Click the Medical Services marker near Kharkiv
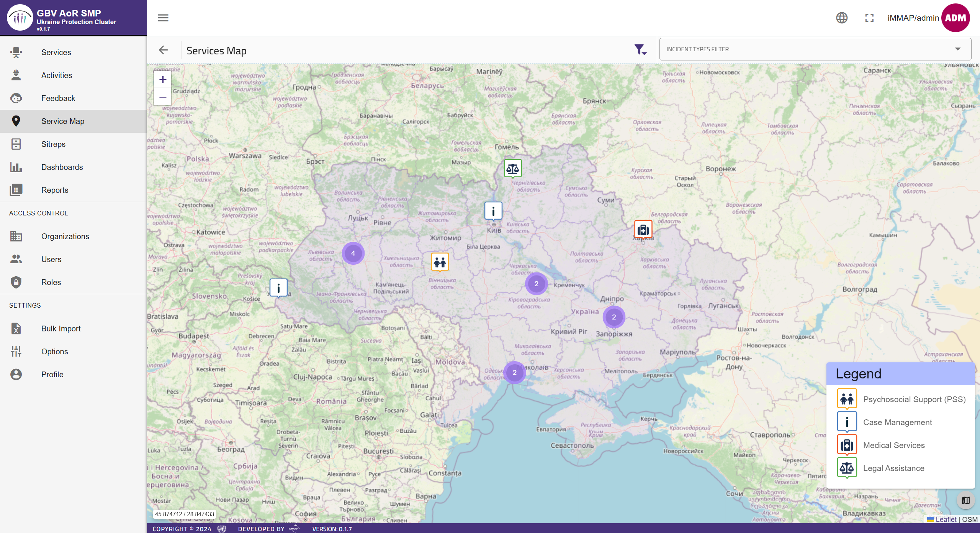Screen dimensions: 980x533 [x=642, y=229]
